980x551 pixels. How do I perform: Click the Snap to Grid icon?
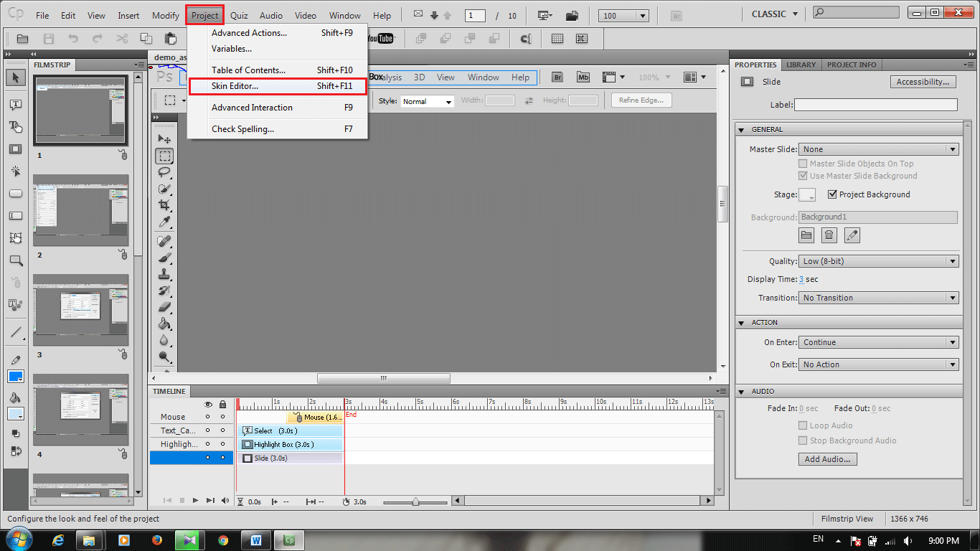[x=582, y=39]
